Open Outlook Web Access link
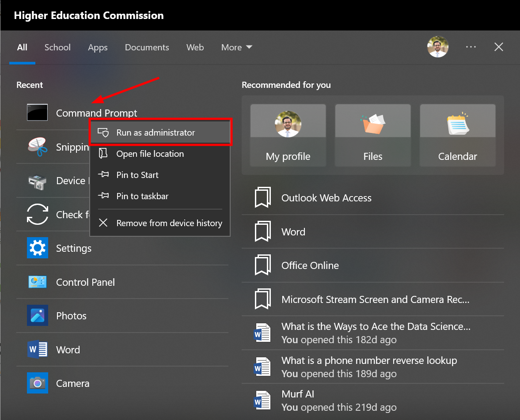Image resolution: width=520 pixels, height=420 pixels. point(326,198)
